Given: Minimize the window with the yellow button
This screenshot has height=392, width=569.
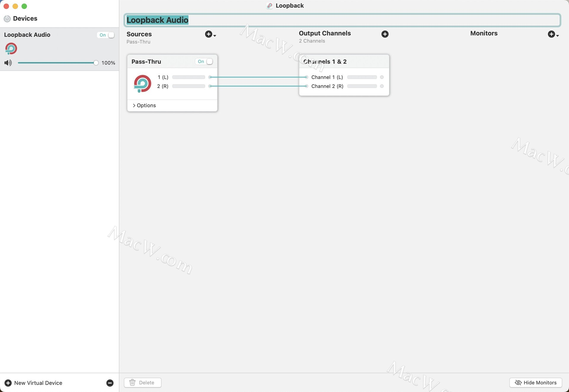Looking at the screenshot, I should click(15, 6).
